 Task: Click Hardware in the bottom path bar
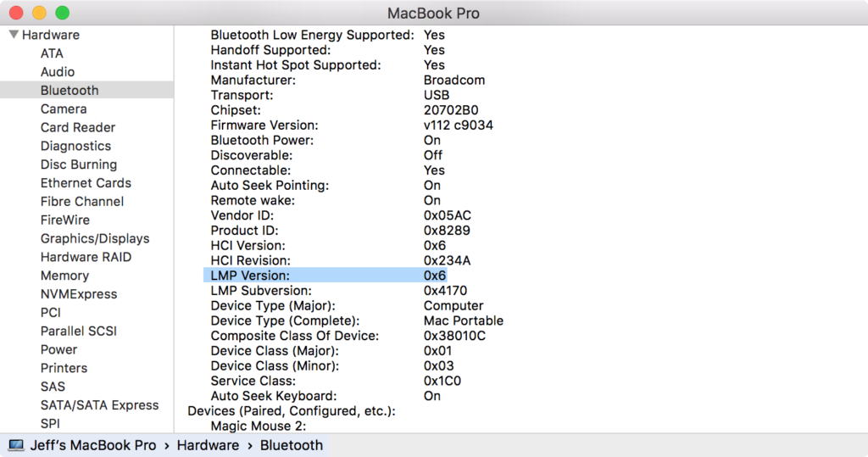coord(208,445)
